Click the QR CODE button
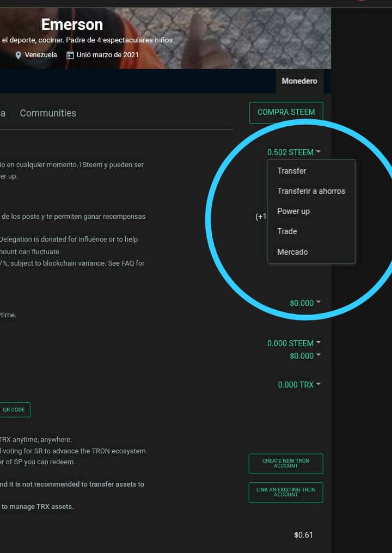The image size is (392, 553). (14, 410)
